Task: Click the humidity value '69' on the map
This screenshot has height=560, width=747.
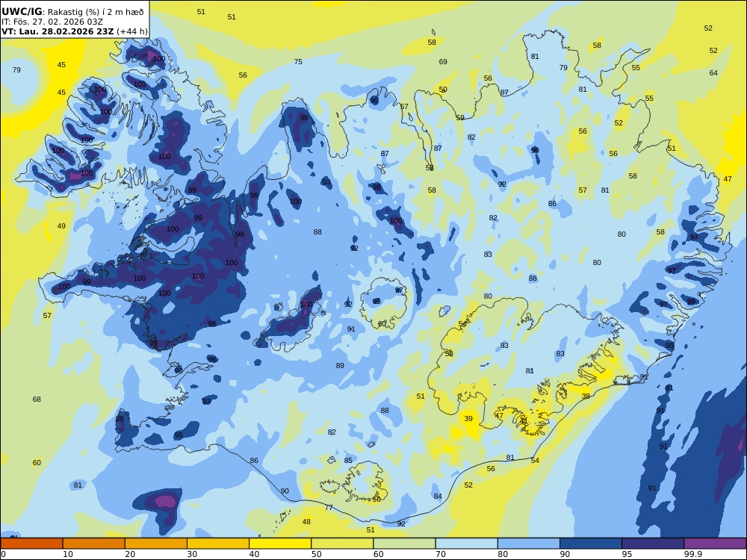Action: coord(443,62)
